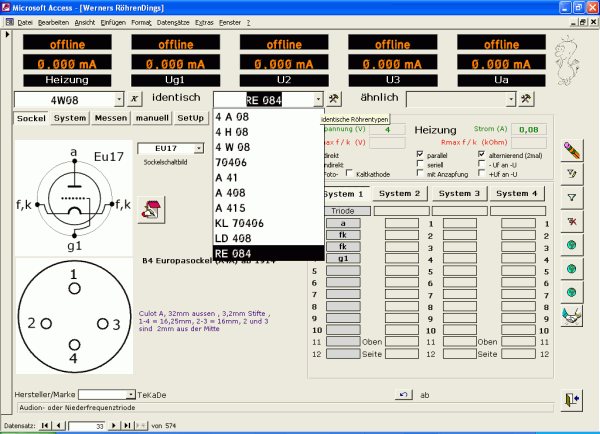The image size is (600, 434).
Task: Click the offline status display above U3
Action: pyautogui.click(x=393, y=43)
